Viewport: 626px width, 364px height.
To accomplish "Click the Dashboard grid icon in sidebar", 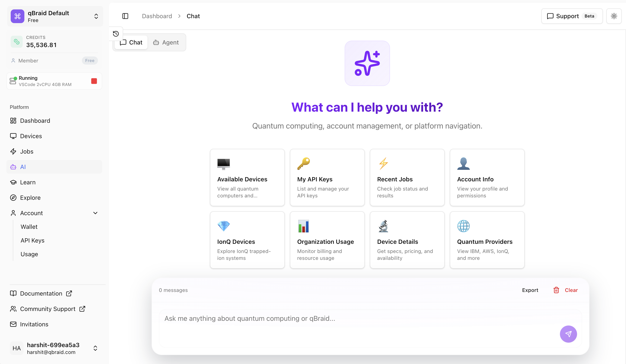I will pyautogui.click(x=13, y=120).
